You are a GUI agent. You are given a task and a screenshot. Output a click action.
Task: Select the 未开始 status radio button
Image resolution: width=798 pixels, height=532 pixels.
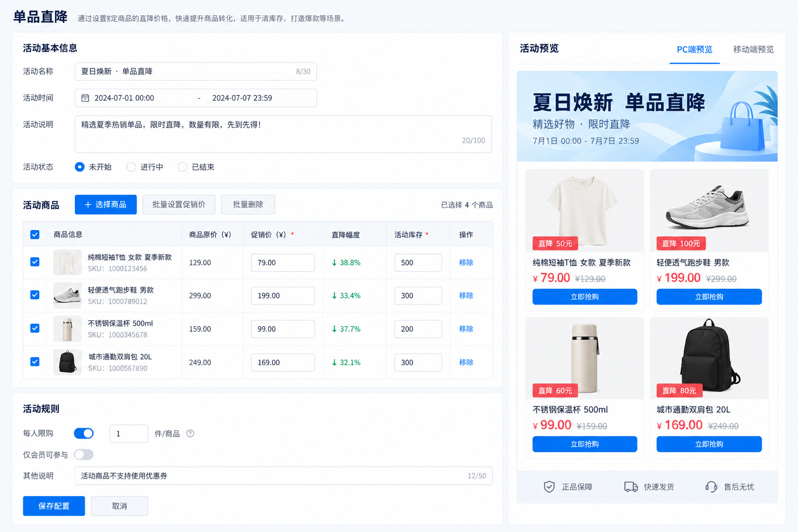coord(79,167)
